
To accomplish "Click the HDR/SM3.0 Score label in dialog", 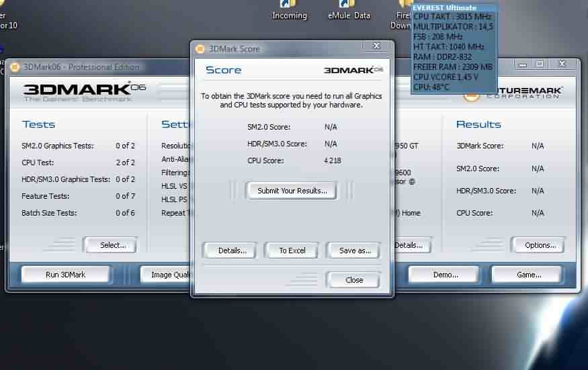I will [x=277, y=144].
